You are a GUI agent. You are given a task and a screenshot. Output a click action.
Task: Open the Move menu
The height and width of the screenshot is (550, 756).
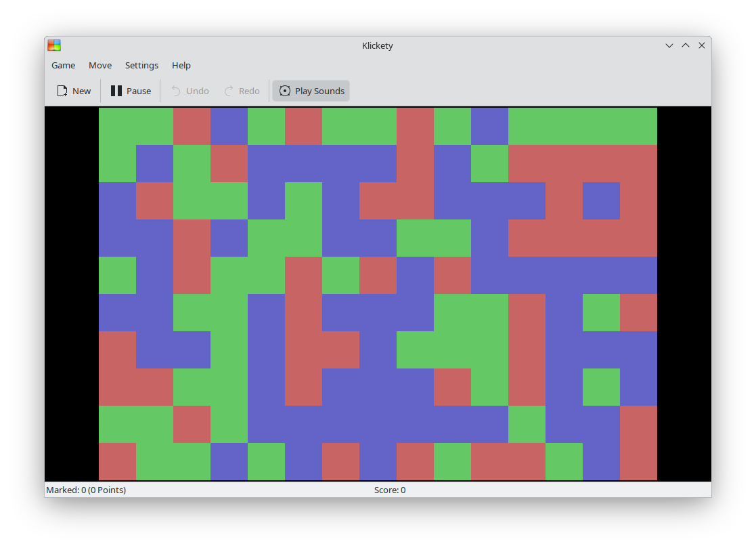100,65
